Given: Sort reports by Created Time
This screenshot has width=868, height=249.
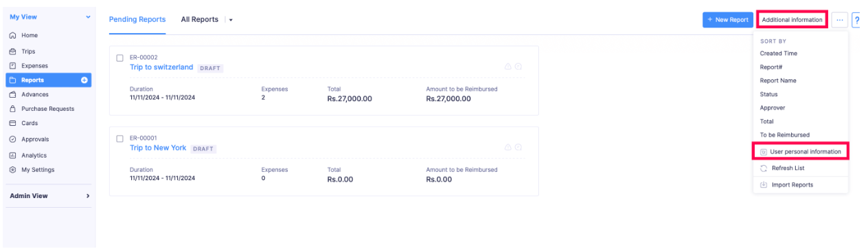Looking at the screenshot, I should [779, 53].
